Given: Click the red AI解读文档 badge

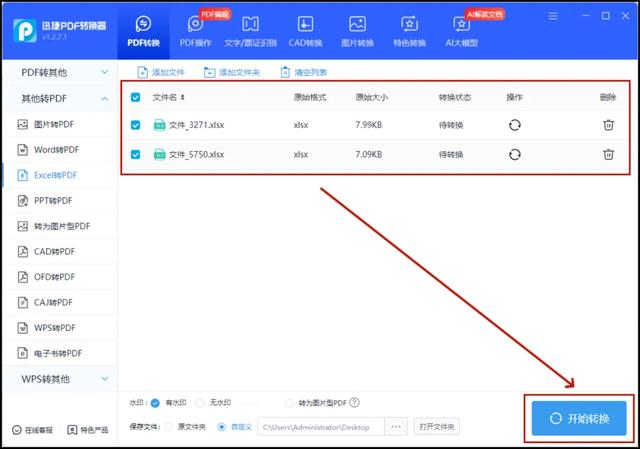Looking at the screenshot, I should click(x=485, y=14).
